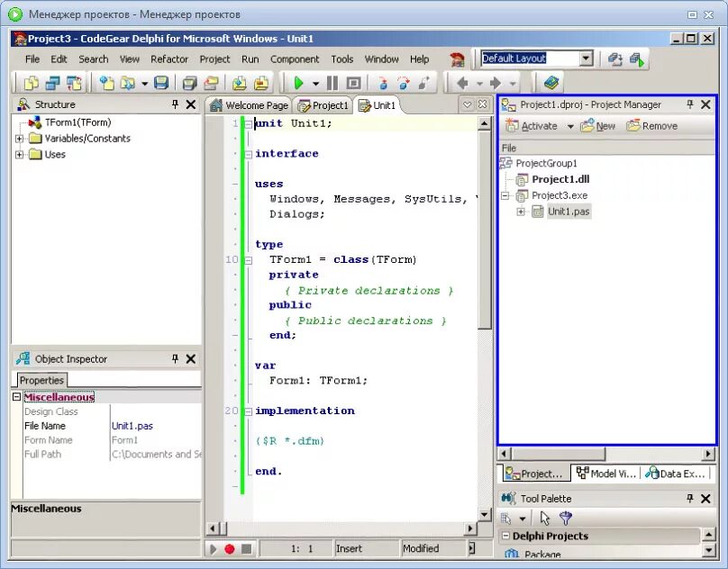Click the Run Until Return icon
Image resolution: width=728 pixels, height=569 pixels.
(423, 83)
